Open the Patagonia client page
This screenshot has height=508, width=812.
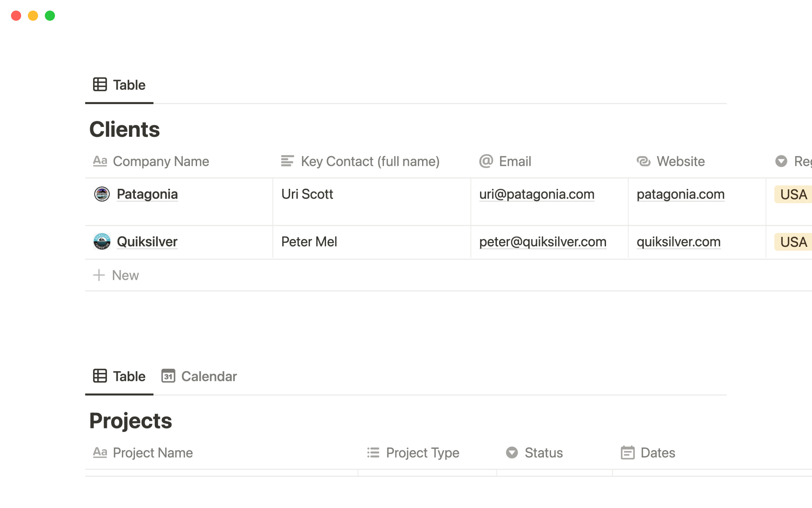click(147, 194)
